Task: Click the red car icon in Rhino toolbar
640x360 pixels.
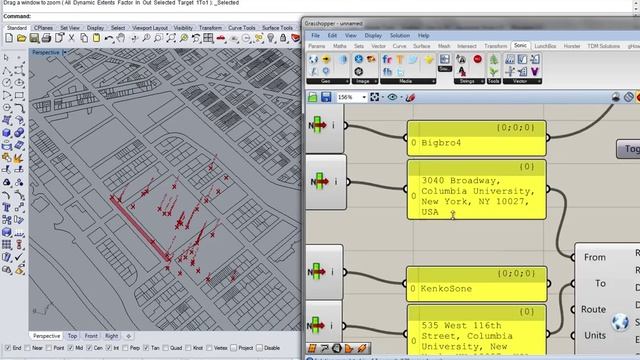Action: click(221, 38)
